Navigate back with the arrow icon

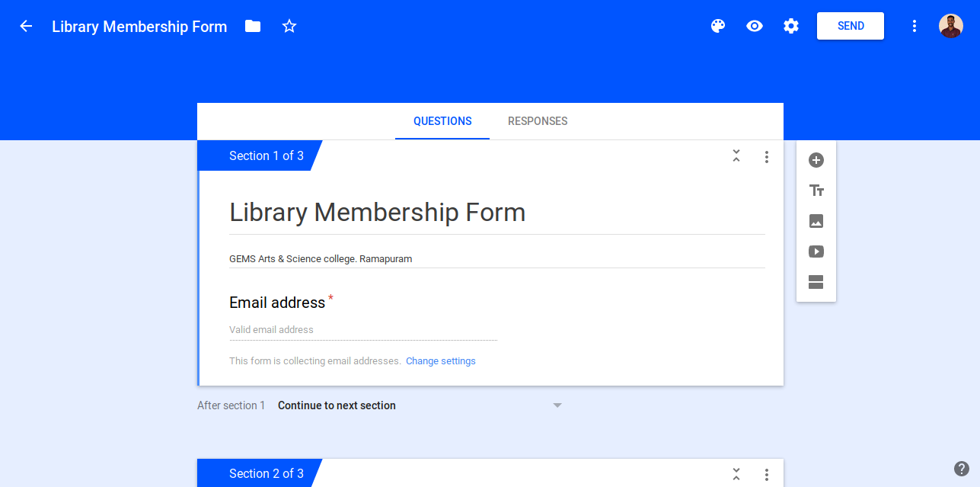[x=25, y=25]
